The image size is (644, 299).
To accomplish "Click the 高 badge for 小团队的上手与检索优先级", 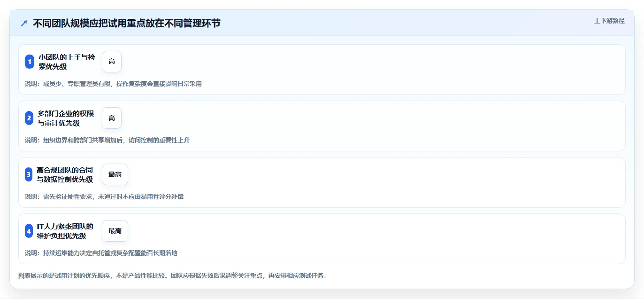I will (112, 62).
